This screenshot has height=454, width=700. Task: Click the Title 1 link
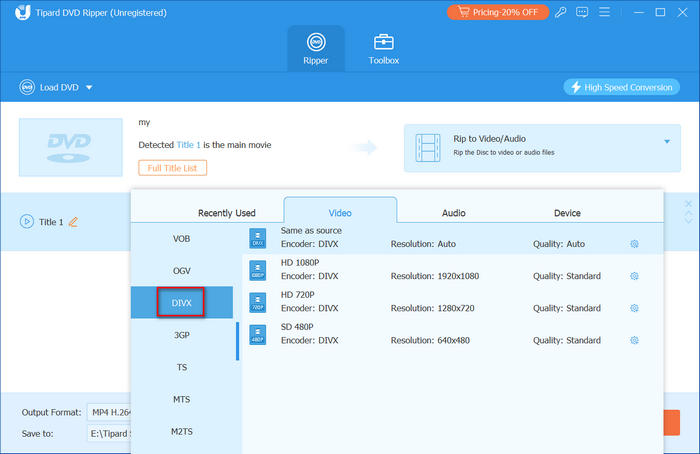coord(188,145)
